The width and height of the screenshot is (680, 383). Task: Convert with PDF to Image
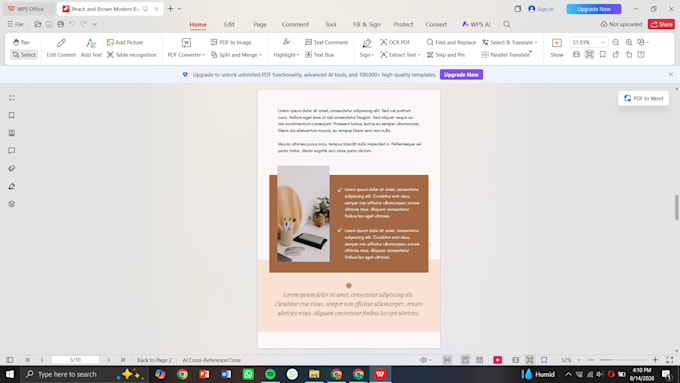click(231, 42)
